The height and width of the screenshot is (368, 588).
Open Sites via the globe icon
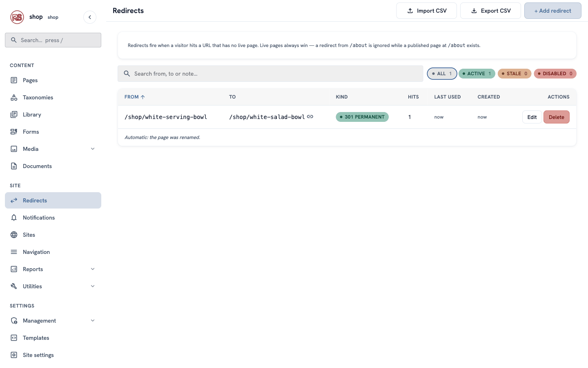pos(14,235)
